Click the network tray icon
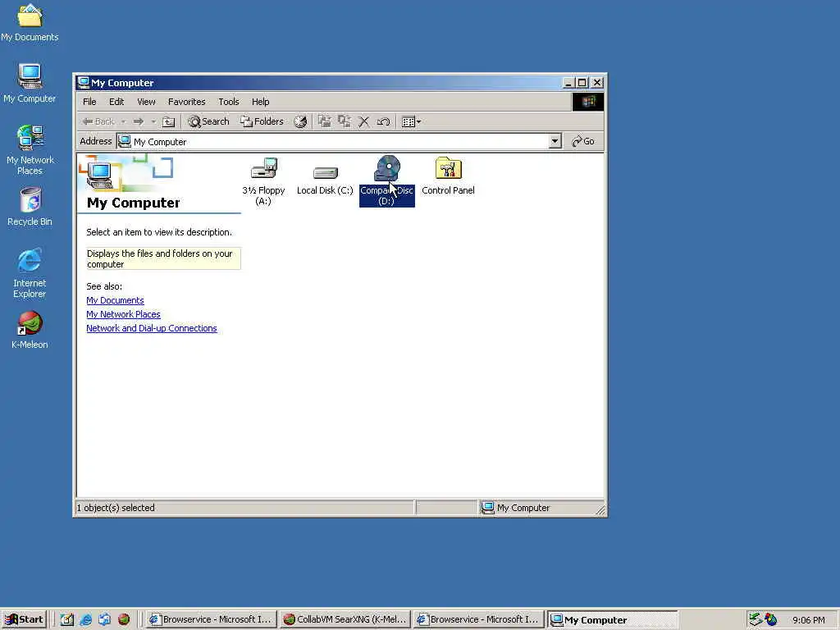 [756, 619]
